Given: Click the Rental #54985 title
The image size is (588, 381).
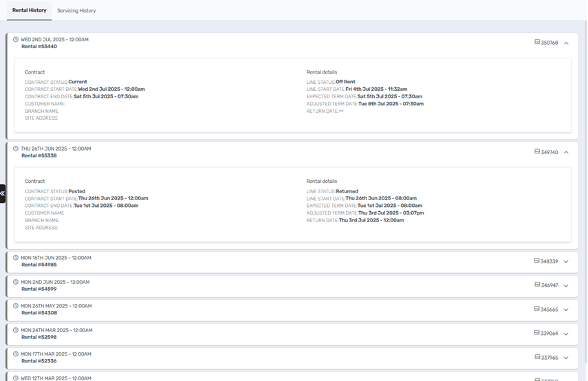Looking at the screenshot, I should click(x=39, y=265).
